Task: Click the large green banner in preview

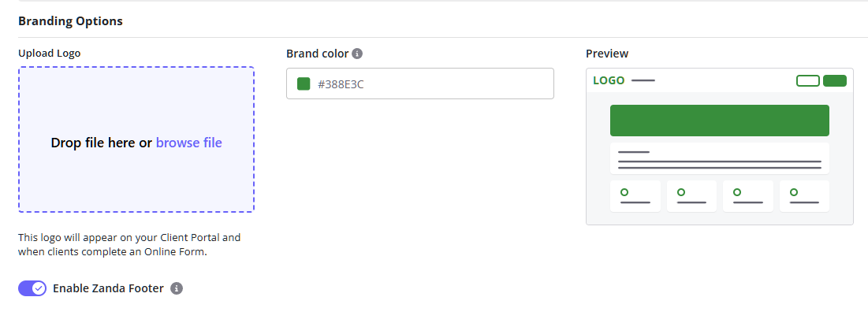Action: click(x=719, y=121)
